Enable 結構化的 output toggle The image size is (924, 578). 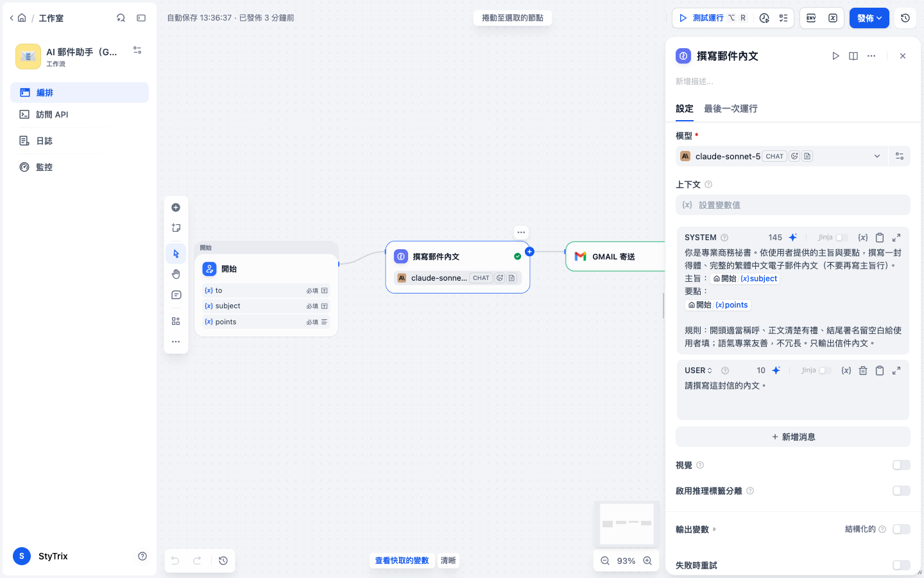point(901,529)
